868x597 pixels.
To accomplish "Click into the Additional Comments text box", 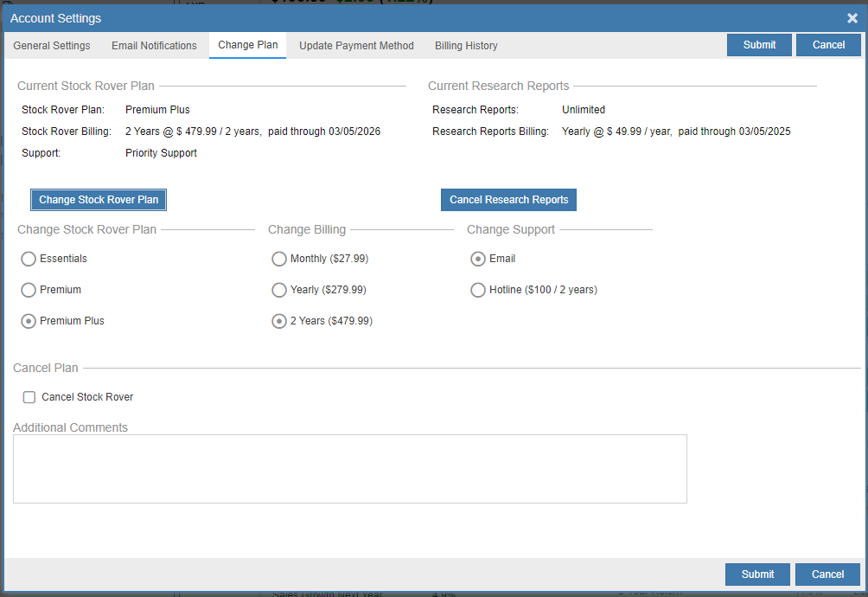I will [349, 468].
